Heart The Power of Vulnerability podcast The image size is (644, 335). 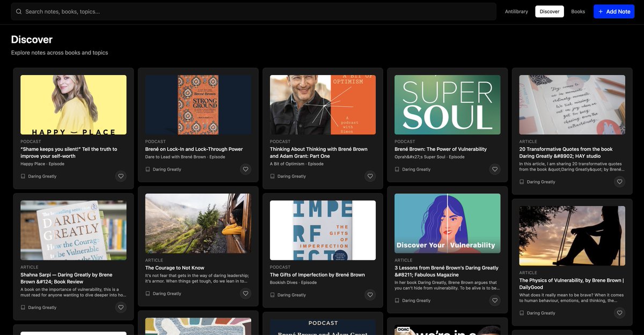point(495,169)
